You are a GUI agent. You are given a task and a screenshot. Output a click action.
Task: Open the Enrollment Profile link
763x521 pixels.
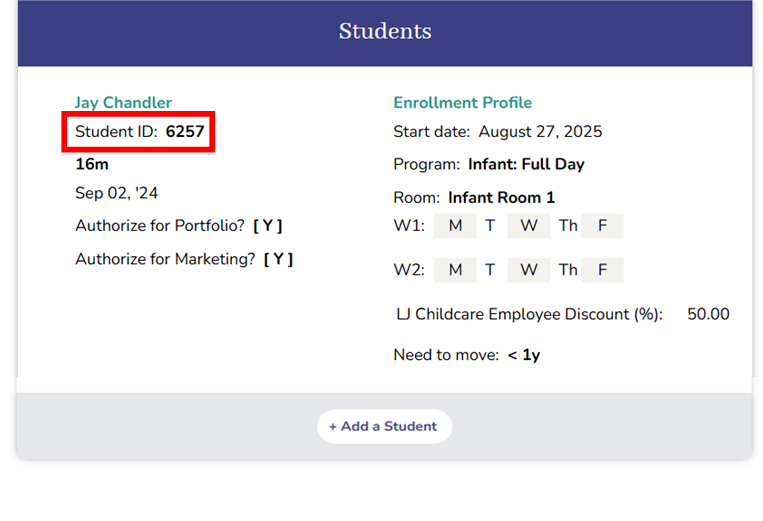462,103
